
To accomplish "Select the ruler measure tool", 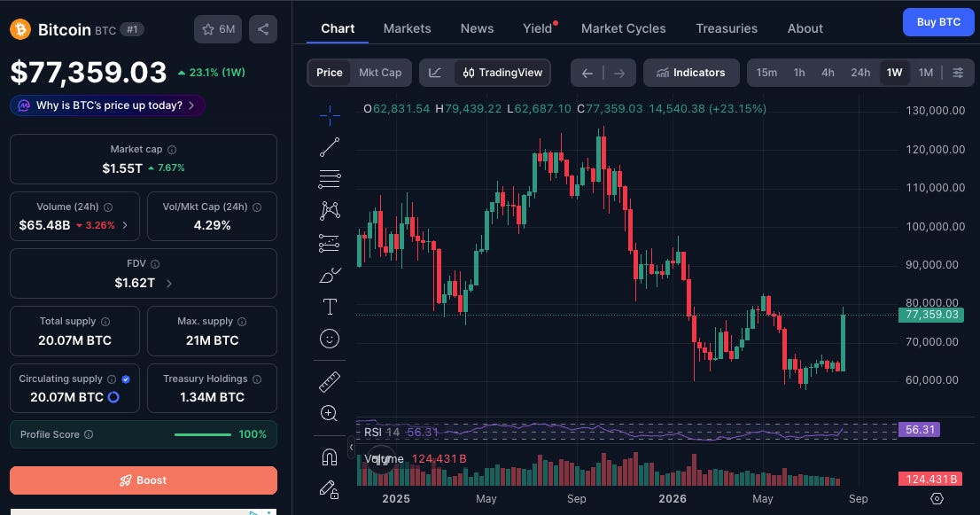I will pyautogui.click(x=330, y=381).
